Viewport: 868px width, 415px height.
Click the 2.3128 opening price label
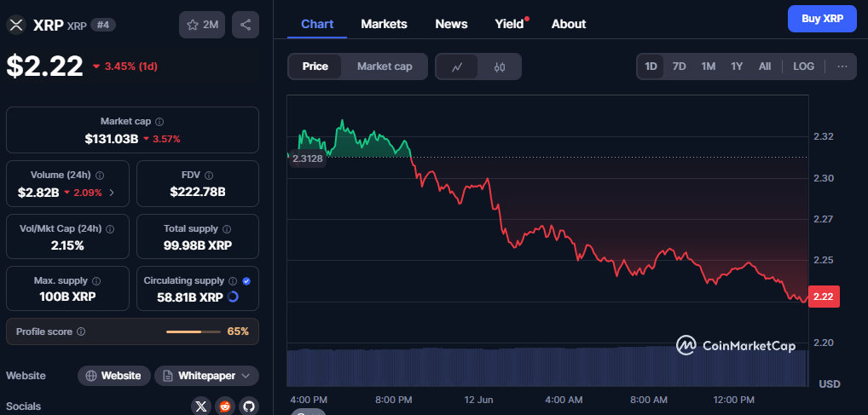click(x=307, y=159)
